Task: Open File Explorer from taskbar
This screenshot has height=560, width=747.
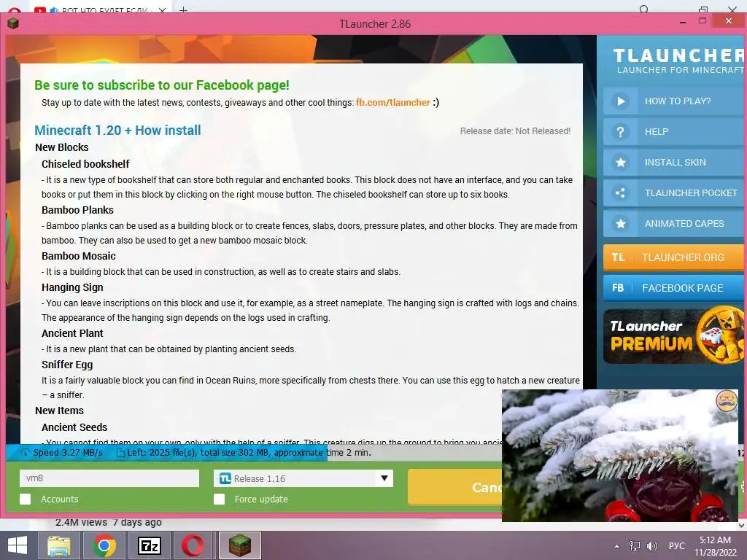Action: [58, 545]
